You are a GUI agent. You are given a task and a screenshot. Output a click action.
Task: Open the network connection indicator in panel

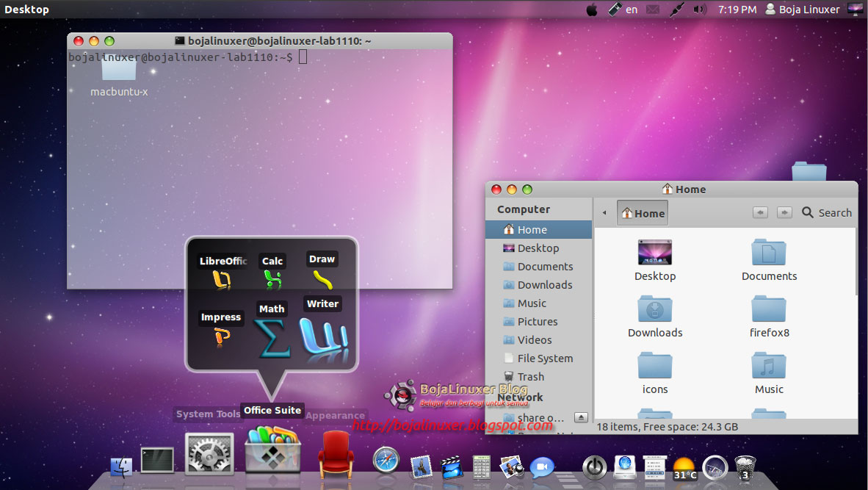click(x=676, y=10)
